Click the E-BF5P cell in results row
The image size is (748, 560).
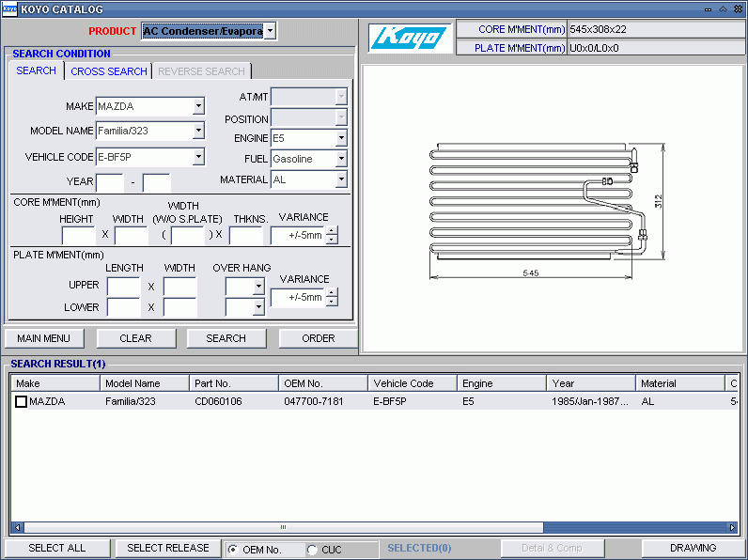tap(390, 401)
